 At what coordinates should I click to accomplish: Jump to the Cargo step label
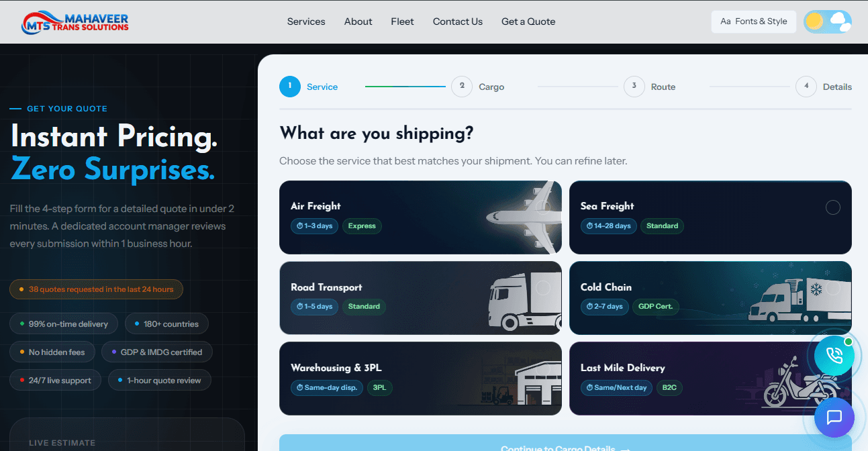click(x=491, y=87)
